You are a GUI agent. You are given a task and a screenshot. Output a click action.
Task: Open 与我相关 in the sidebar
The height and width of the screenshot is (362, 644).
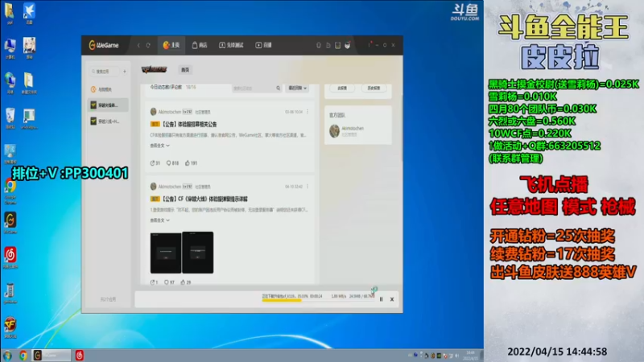coord(108,89)
